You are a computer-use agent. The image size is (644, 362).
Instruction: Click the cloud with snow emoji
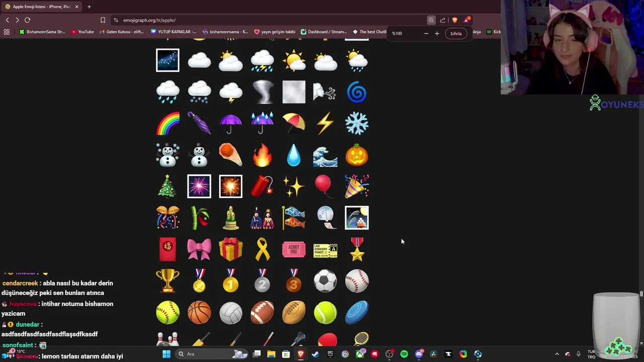(x=199, y=92)
